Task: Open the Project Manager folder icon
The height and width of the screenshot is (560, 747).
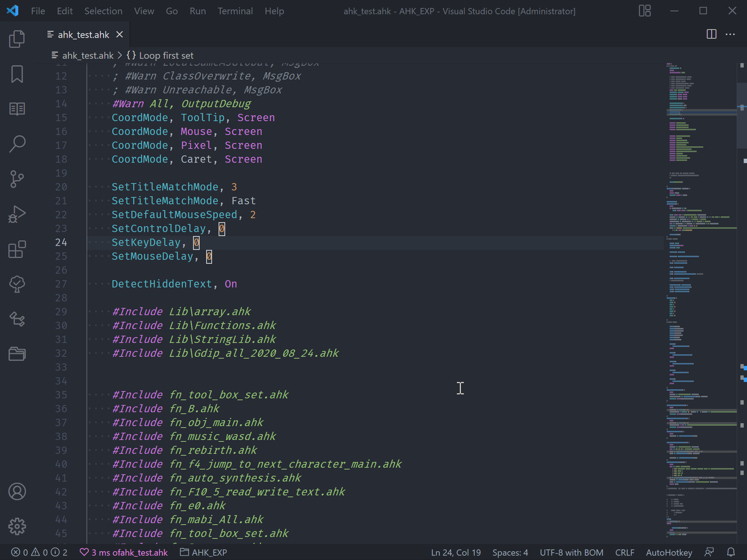Action: click(17, 354)
